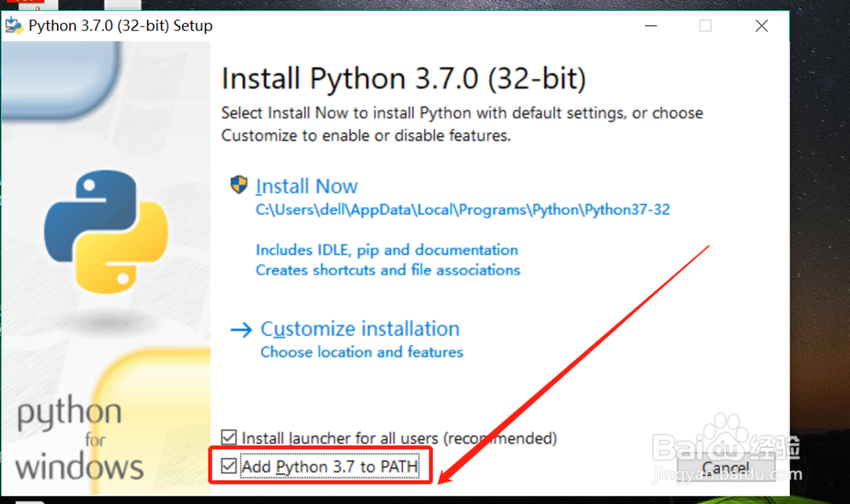Image resolution: width=850 pixels, height=504 pixels.
Task: Uncheck 'Add Python 3.7 to PATH'
Action: [229, 466]
